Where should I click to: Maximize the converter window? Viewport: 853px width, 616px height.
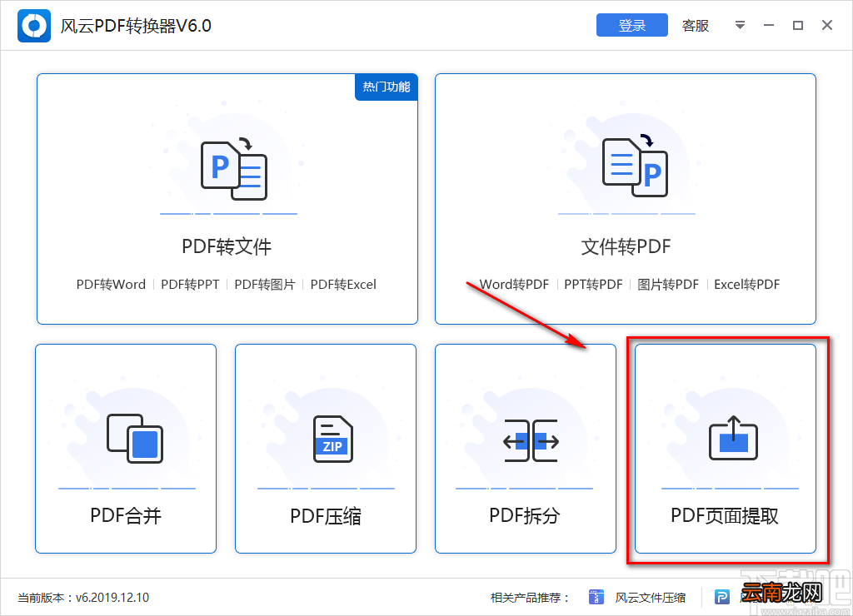click(x=798, y=25)
